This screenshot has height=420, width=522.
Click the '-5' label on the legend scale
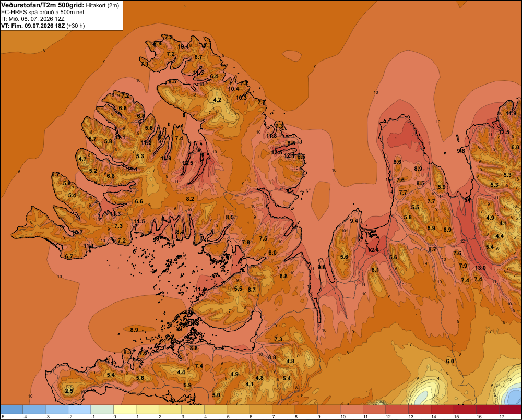(x=3, y=417)
